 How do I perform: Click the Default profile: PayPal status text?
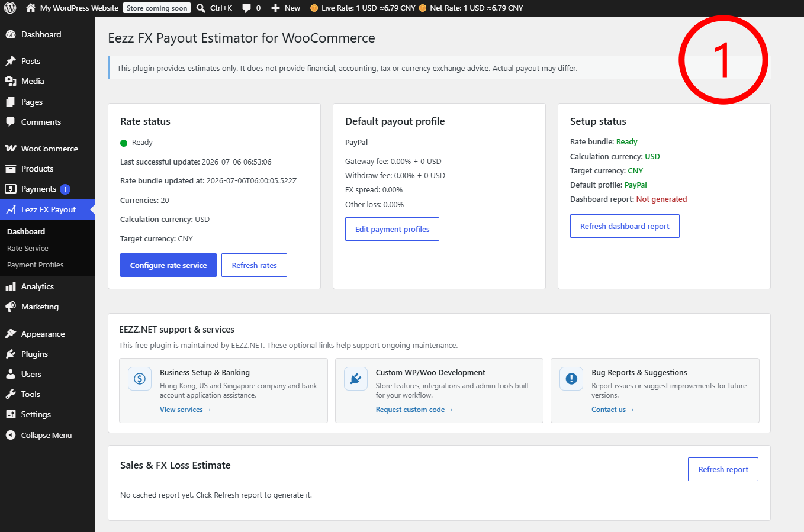608,185
